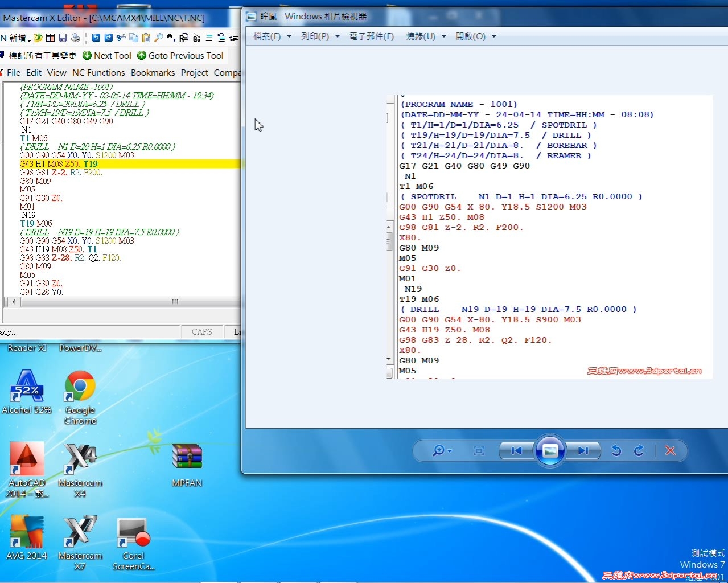Click code line T19 M06 in editor
This screenshot has width=728, height=583.
coord(36,224)
